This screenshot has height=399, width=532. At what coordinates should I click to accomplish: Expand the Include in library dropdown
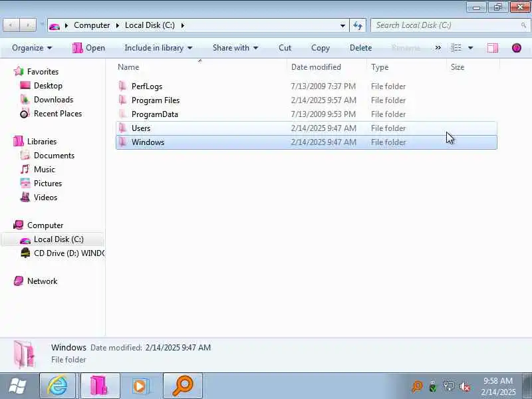click(x=158, y=48)
